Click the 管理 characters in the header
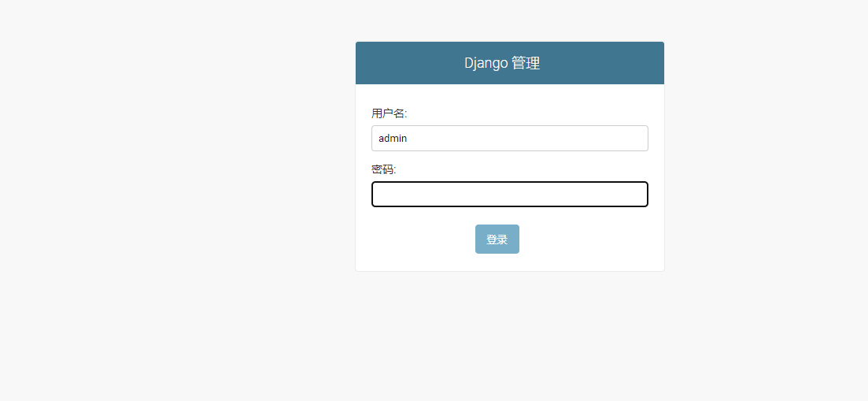 [526, 63]
